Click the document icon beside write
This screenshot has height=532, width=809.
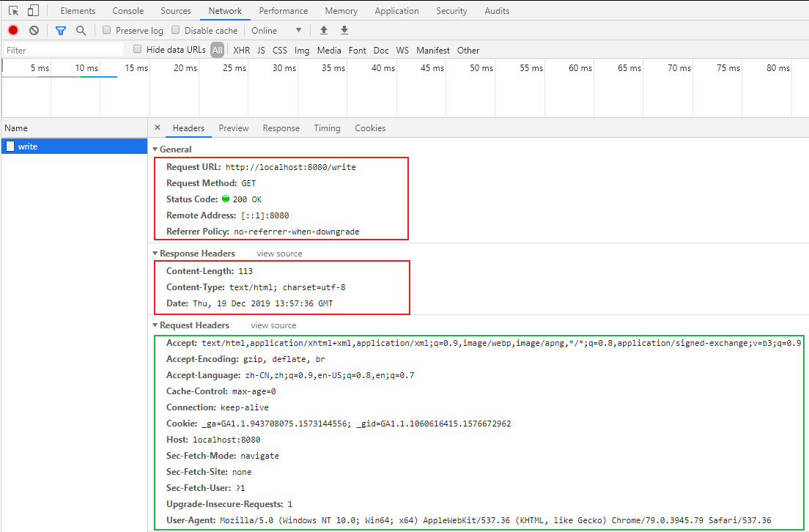pos(10,146)
